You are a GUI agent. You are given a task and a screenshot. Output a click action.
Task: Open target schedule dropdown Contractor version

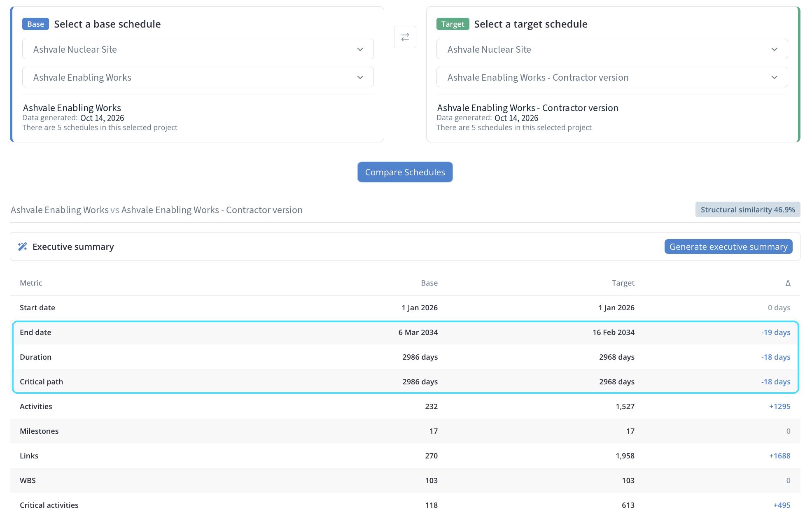pos(612,77)
